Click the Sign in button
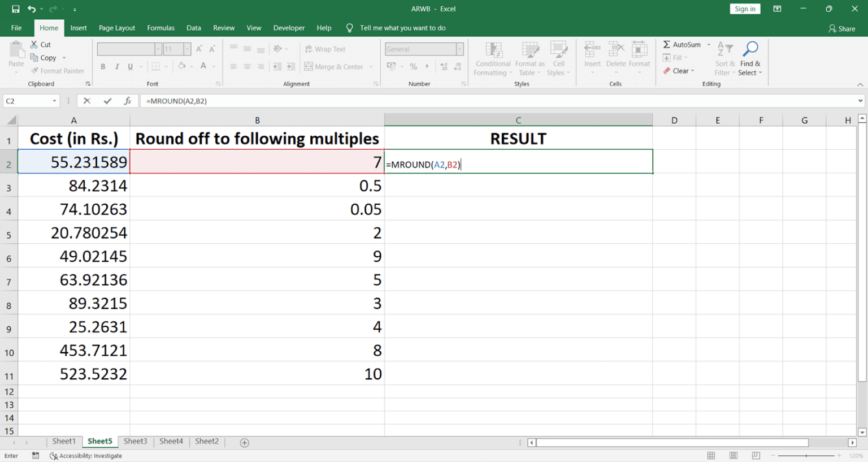The height and width of the screenshot is (462, 868). pyautogui.click(x=745, y=8)
